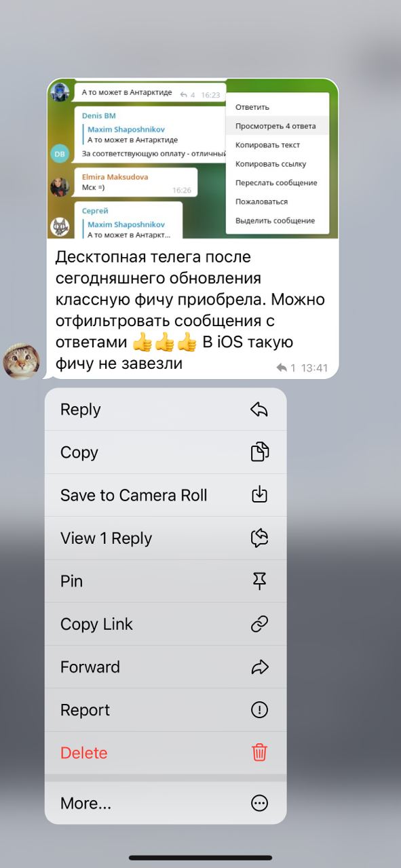Tap the Report exclamation icon
This screenshot has height=868, width=401.
pos(259,710)
